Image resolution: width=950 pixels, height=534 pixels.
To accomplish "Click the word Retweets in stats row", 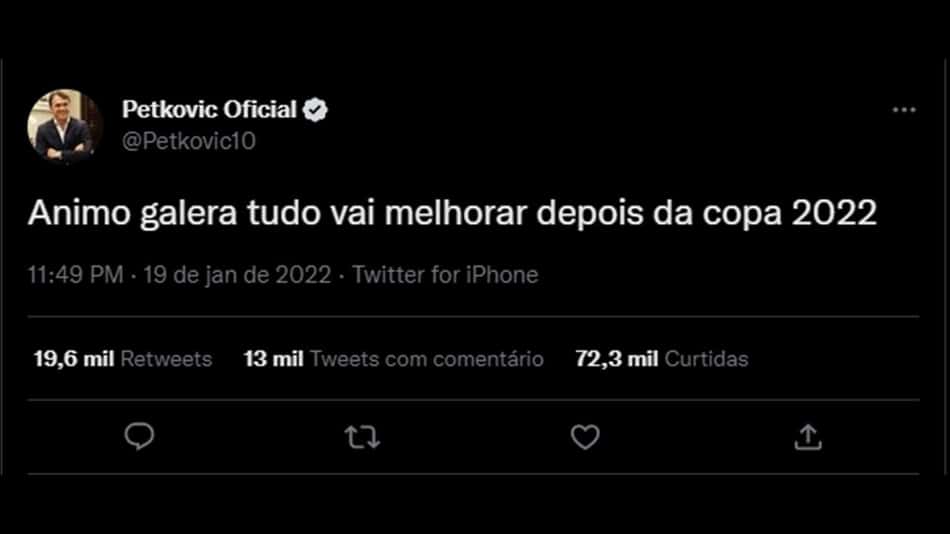I will tap(167, 359).
